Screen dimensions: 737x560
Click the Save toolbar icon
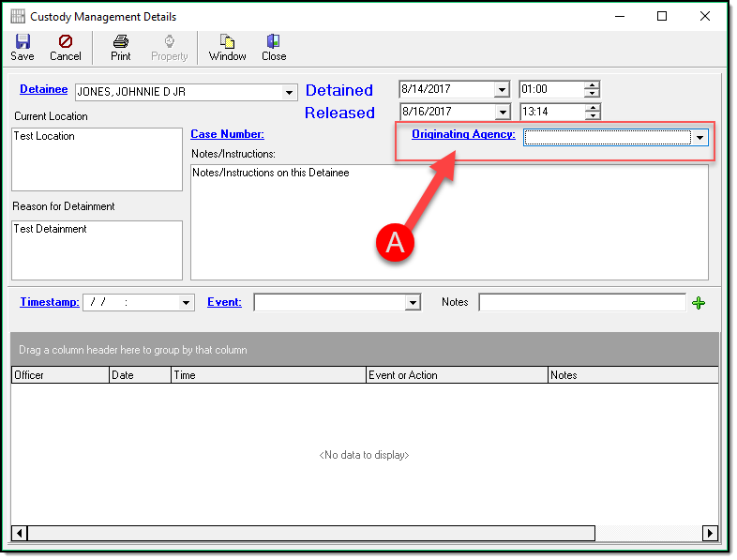[x=23, y=42]
